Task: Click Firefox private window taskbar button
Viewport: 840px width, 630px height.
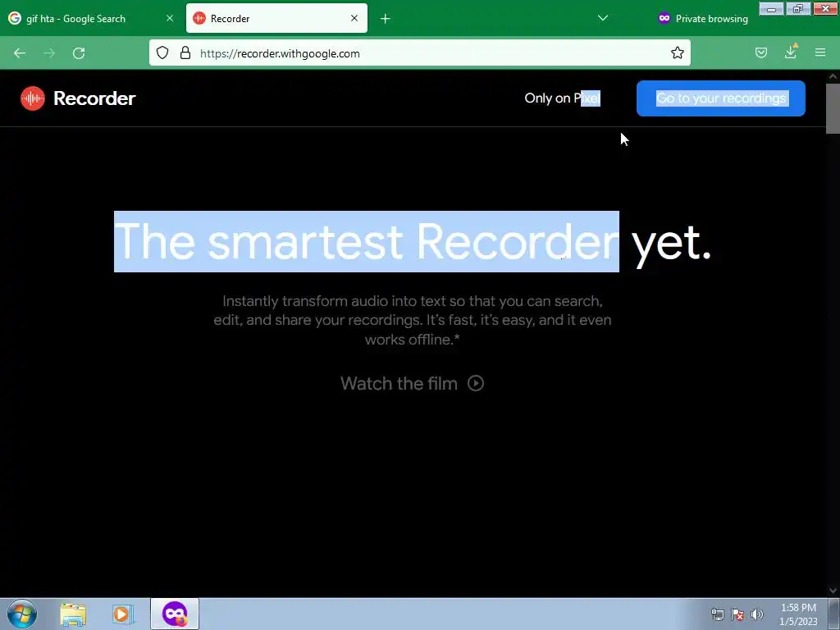Action: [175, 614]
